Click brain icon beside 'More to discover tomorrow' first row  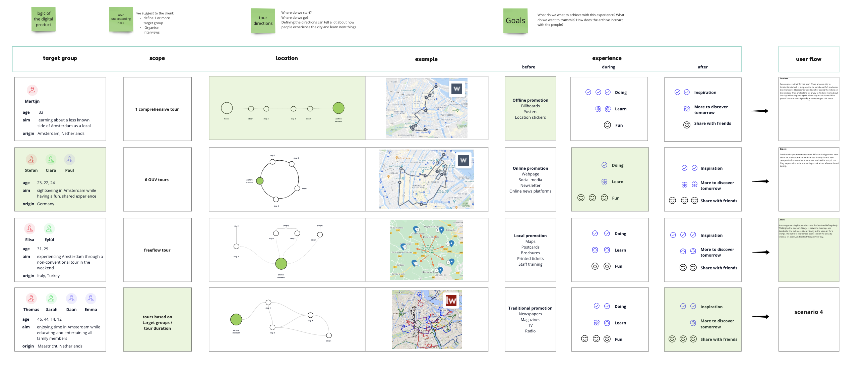tap(687, 109)
